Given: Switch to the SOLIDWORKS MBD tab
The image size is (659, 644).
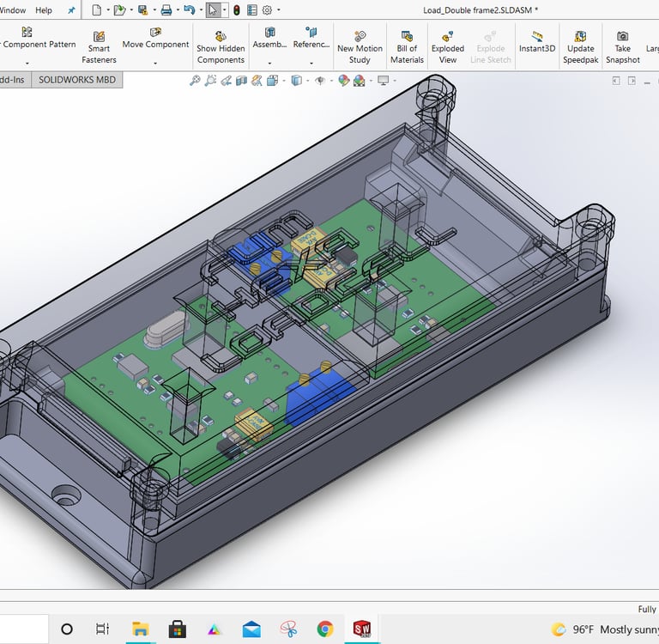Looking at the screenshot, I should [x=76, y=80].
